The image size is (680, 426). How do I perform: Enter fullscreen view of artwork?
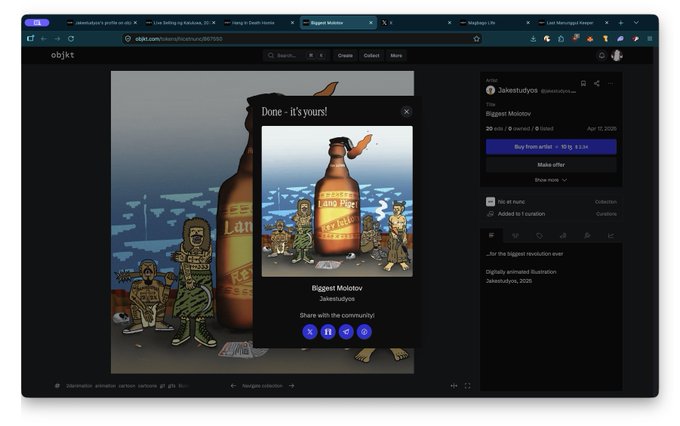pyautogui.click(x=468, y=386)
